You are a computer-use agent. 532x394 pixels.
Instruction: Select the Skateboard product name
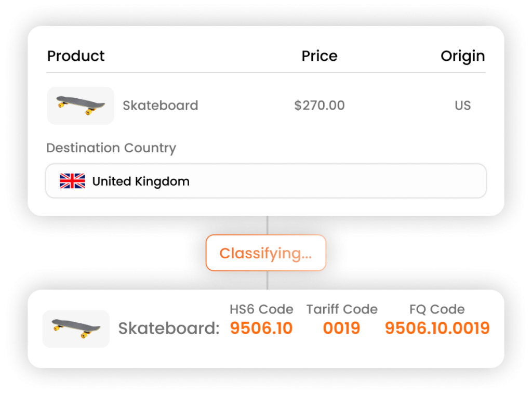[160, 106]
